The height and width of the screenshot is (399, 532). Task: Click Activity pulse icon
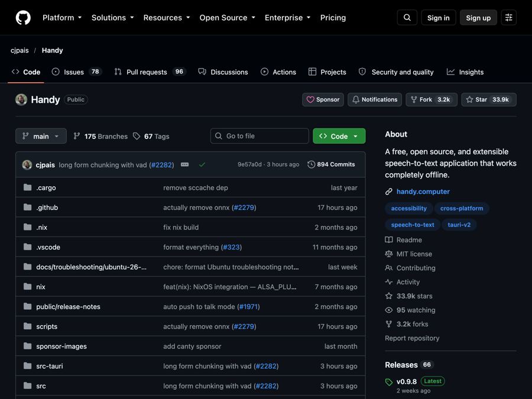coord(389,282)
